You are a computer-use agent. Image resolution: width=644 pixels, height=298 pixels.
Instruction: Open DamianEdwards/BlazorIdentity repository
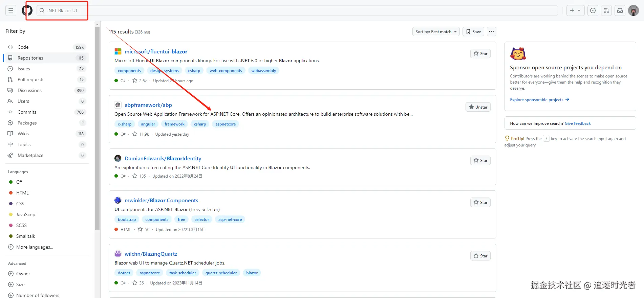[x=163, y=158]
